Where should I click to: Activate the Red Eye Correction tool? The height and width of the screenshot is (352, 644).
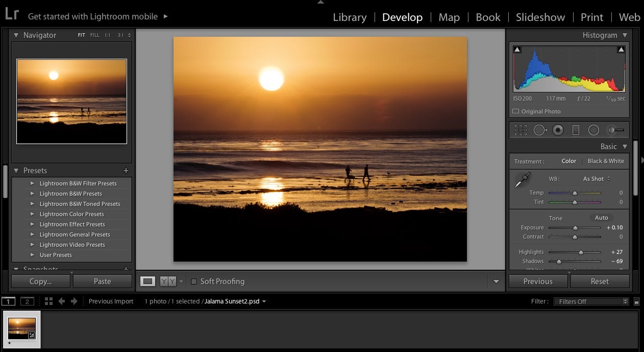click(558, 130)
